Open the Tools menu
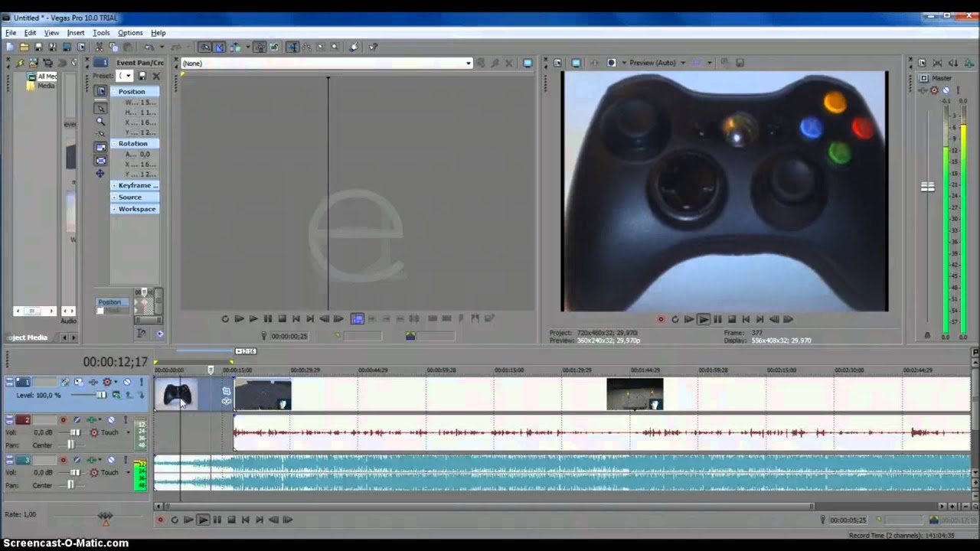This screenshot has height=551, width=980. click(101, 33)
